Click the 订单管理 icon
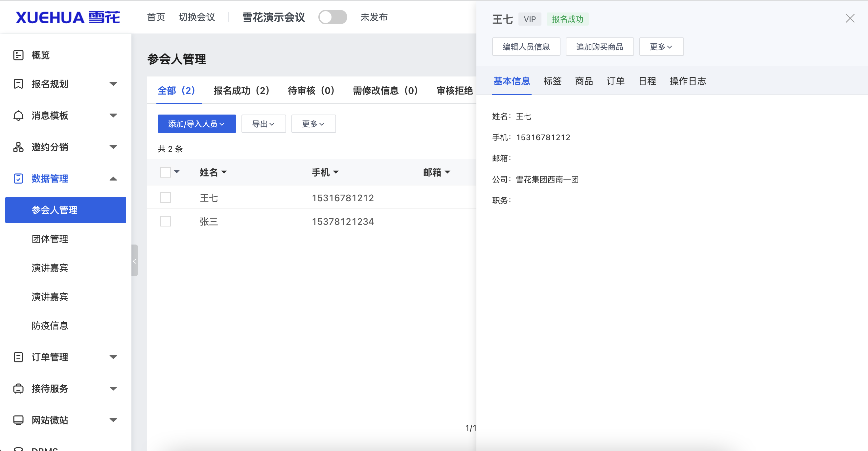This screenshot has width=868, height=451. pos(18,357)
